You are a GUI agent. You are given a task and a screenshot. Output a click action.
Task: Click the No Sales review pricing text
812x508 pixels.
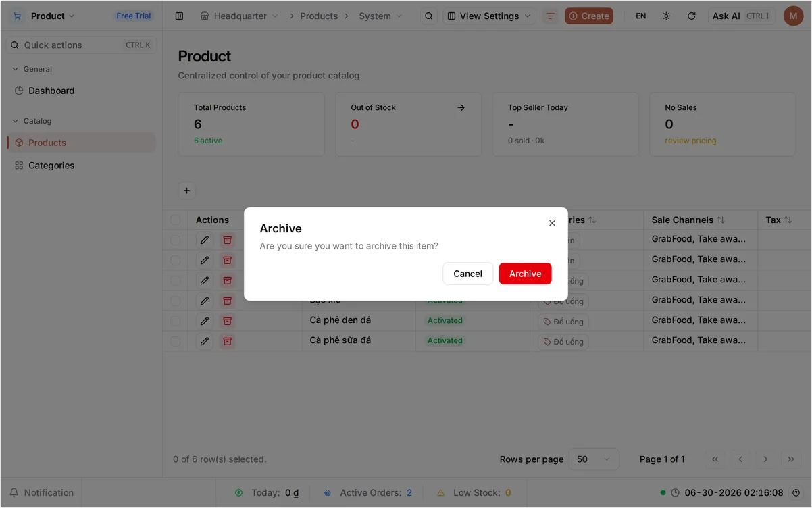tap(690, 141)
